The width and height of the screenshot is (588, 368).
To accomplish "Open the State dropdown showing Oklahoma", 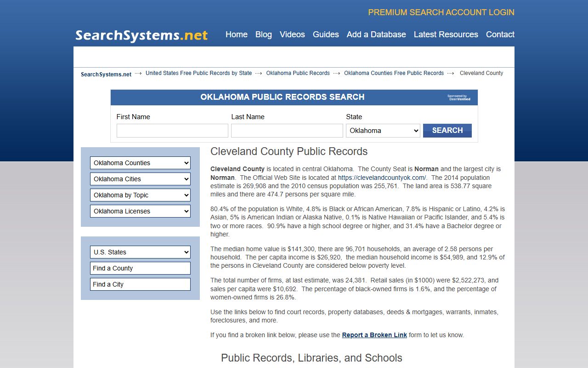I will (383, 131).
